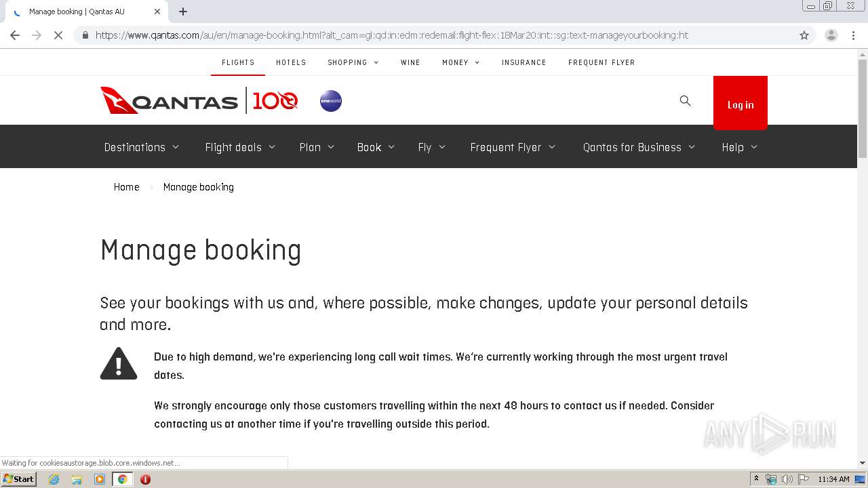Image resolution: width=868 pixels, height=488 pixels.
Task: Expand the Book dropdown menu
Action: pyautogui.click(x=376, y=147)
